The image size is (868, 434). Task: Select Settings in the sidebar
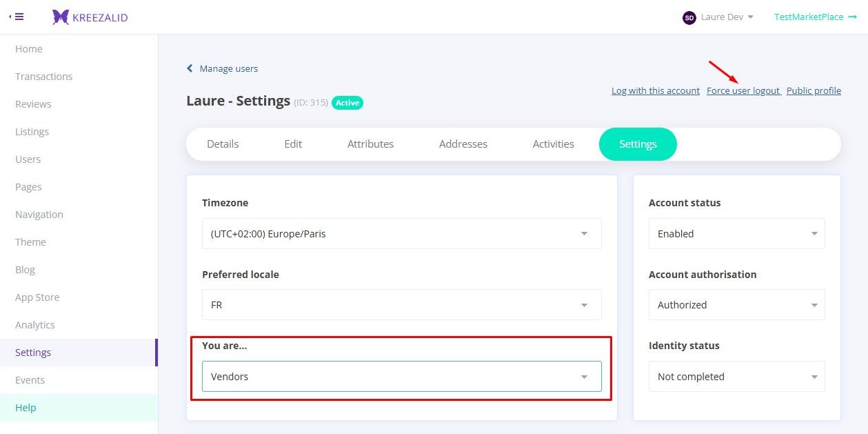point(79,353)
